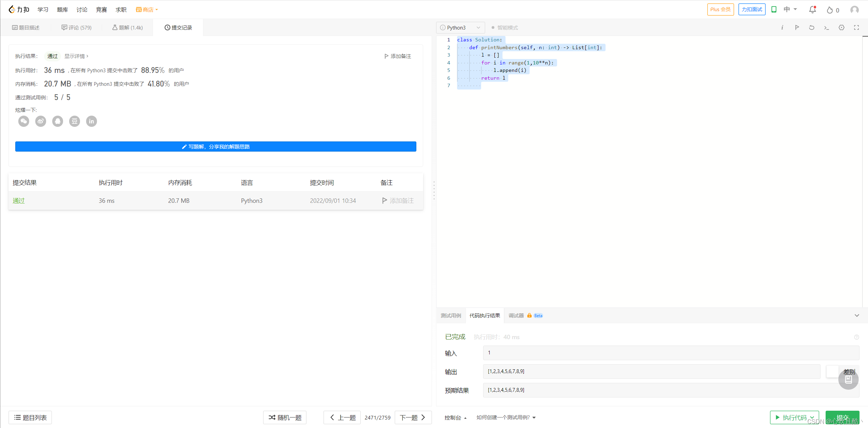
Task: Open editor settings gear icon
Action: [x=842, y=27]
